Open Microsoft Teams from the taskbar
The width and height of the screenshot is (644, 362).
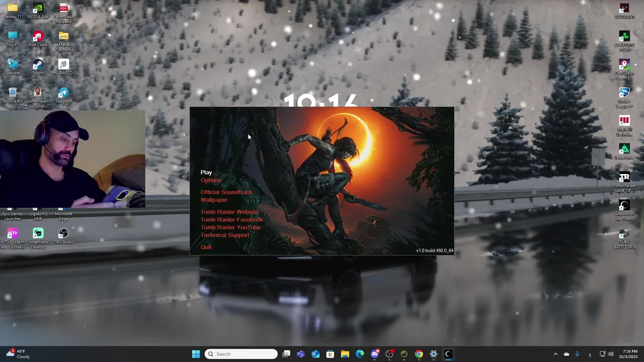301,354
